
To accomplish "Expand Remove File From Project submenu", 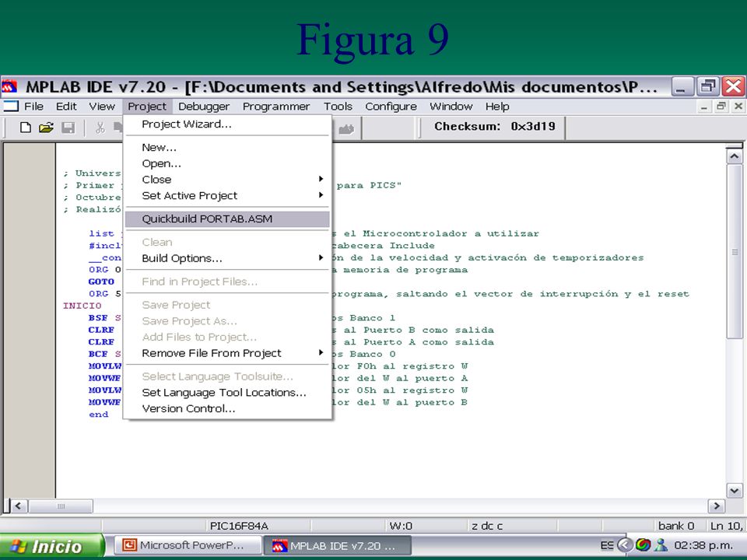I will [x=227, y=353].
